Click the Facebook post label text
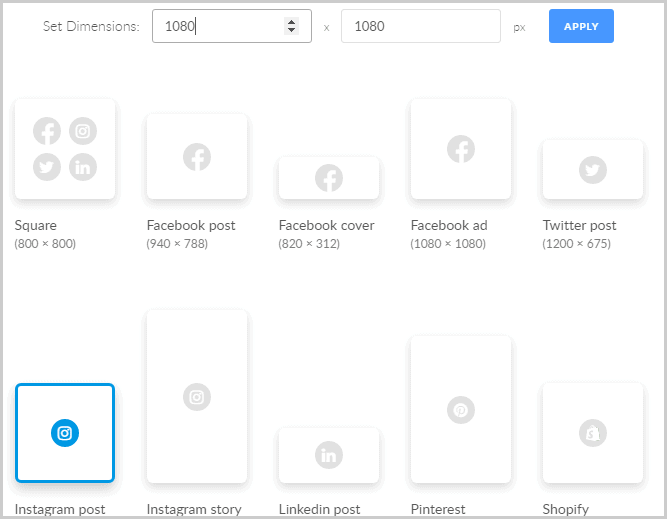The width and height of the screenshot is (667, 519). (x=191, y=225)
